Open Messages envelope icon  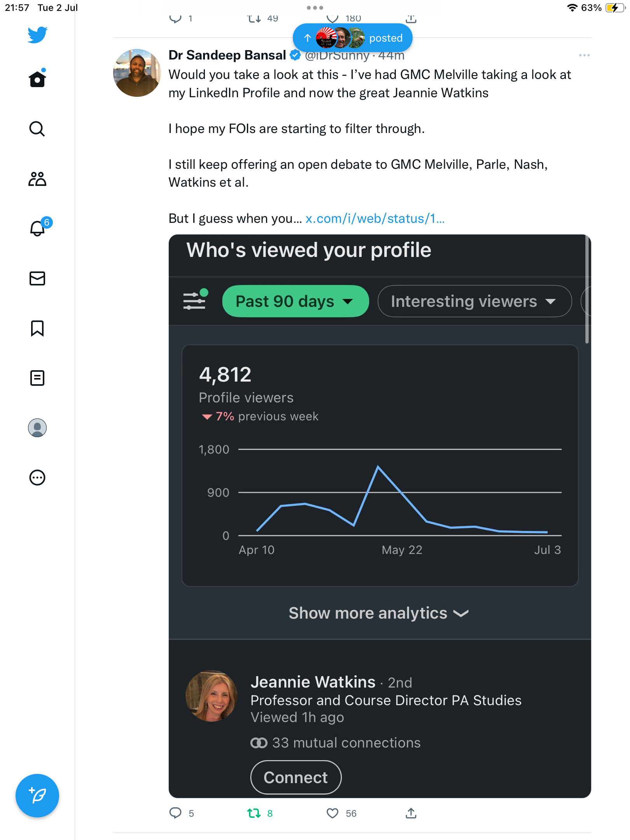click(37, 278)
